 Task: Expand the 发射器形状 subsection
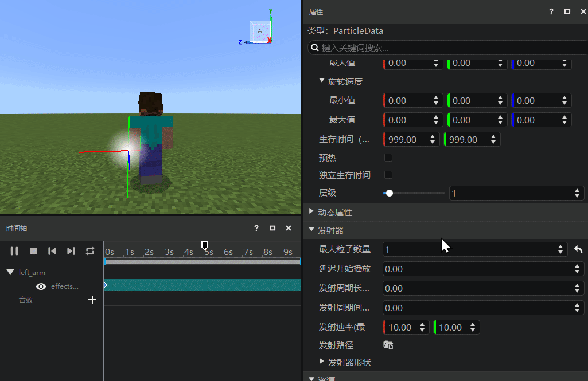click(x=321, y=361)
